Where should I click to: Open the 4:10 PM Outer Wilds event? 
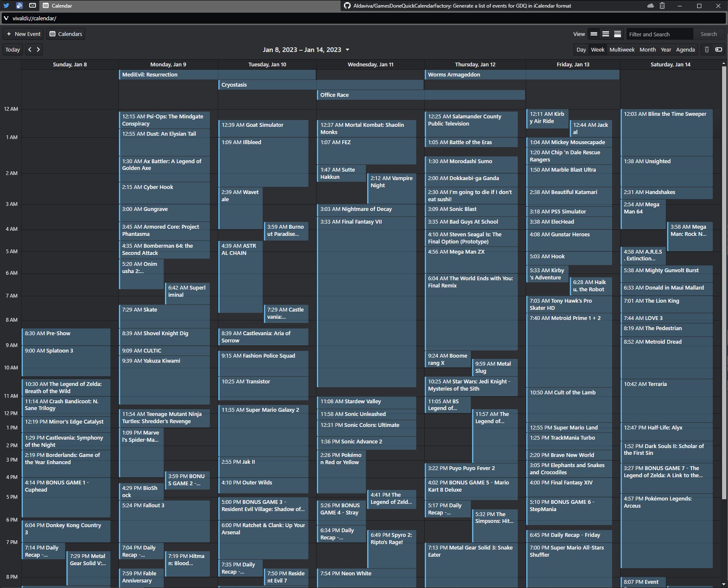264,485
